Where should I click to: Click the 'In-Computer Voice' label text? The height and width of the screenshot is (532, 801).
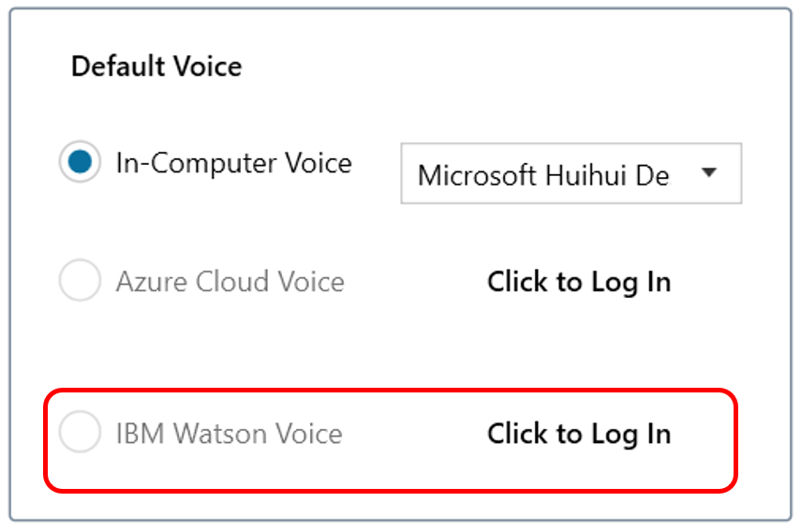tap(233, 163)
